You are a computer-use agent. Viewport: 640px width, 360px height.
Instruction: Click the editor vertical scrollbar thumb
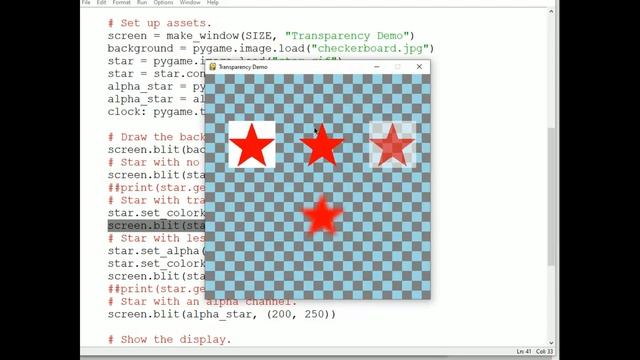551,196
